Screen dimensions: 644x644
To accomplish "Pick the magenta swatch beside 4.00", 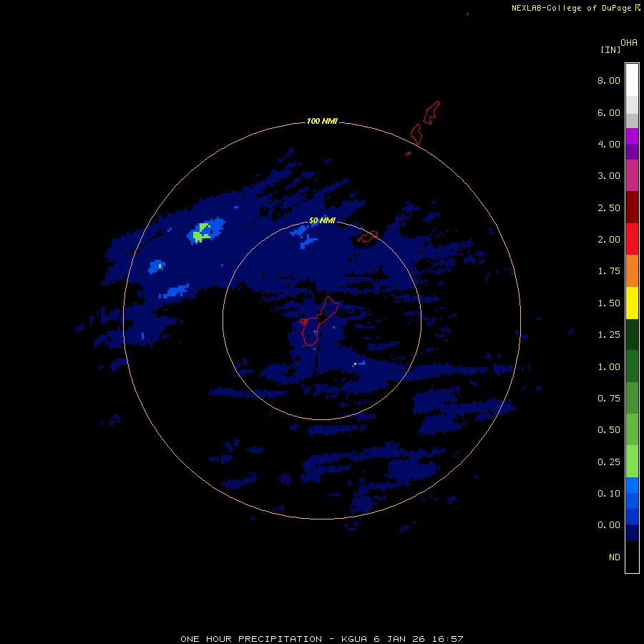I will (x=632, y=137).
